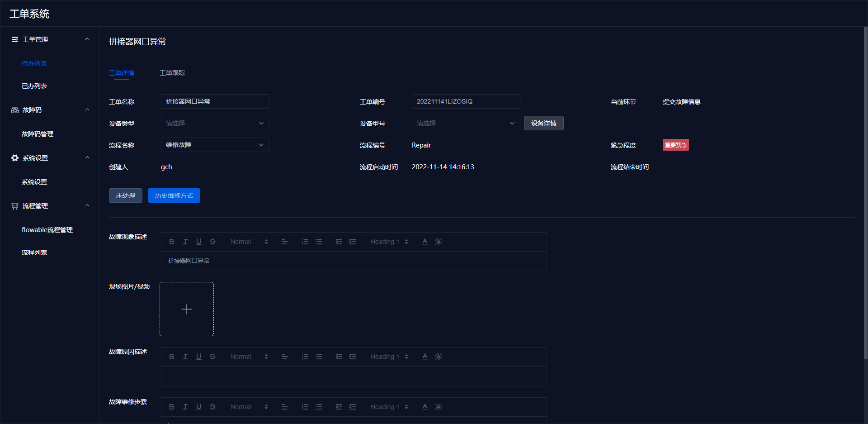Click the 工单名称 input field
The height and width of the screenshot is (424, 868).
point(215,101)
